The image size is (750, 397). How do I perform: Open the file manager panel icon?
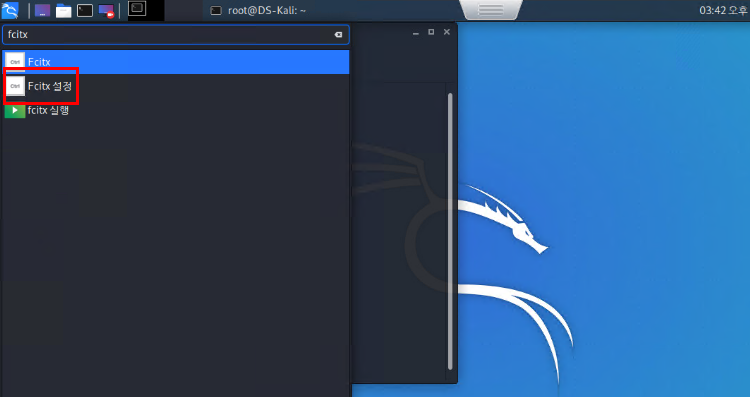(63, 10)
